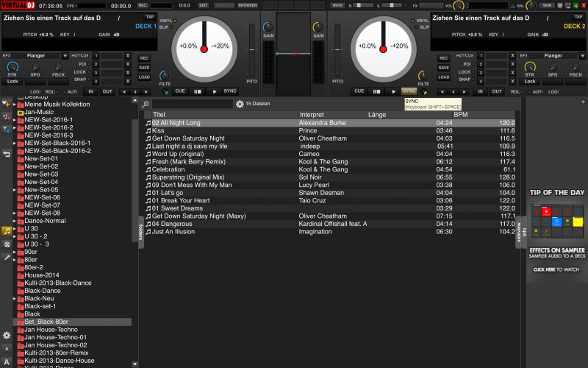Open the sideview side tab

[x=519, y=232]
